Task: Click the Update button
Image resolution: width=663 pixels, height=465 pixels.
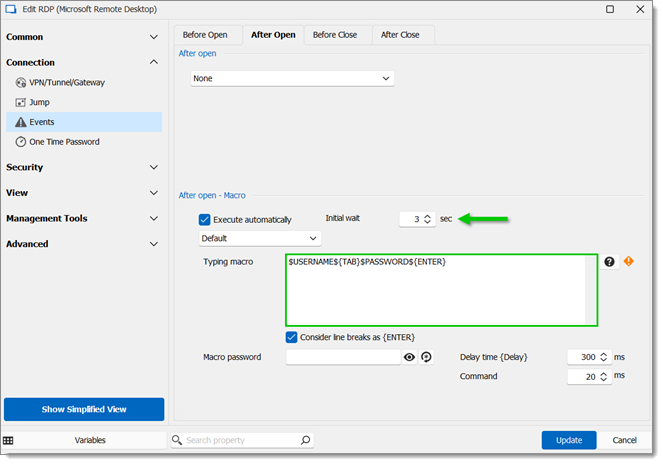Action: pyautogui.click(x=569, y=440)
